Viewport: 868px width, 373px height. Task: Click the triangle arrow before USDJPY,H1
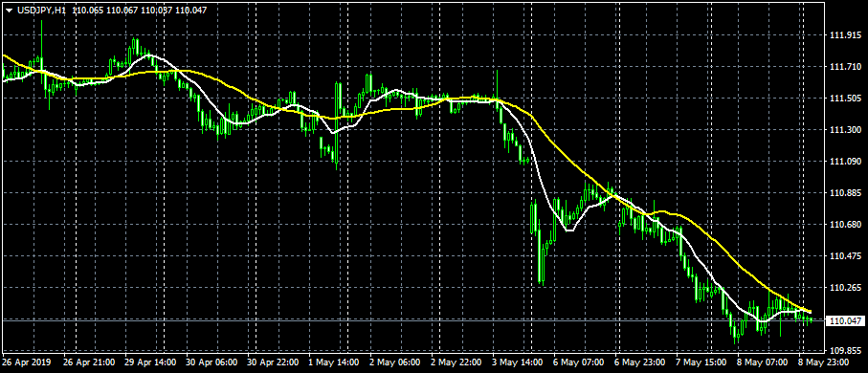click(9, 11)
